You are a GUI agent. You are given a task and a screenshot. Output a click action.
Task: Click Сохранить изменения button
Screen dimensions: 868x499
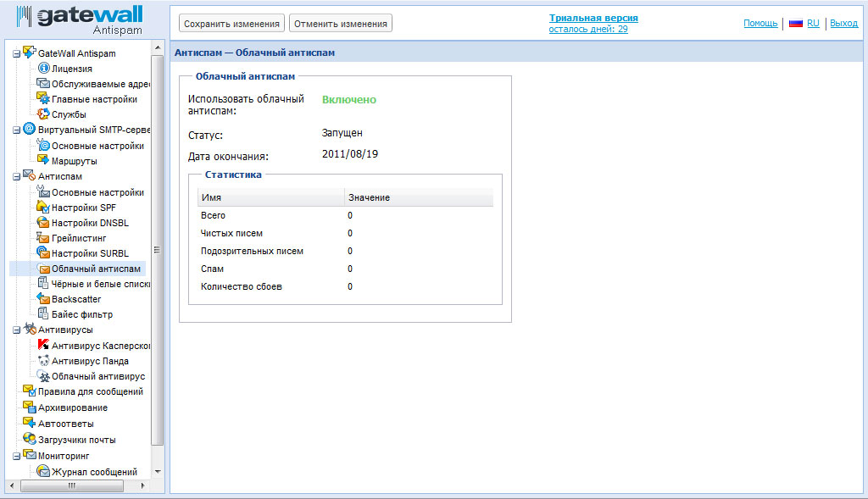(231, 24)
